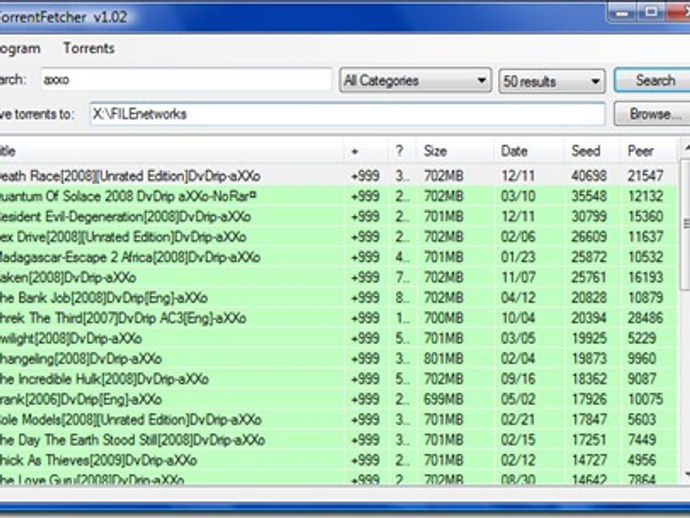Select Resident Evil-Degeneration[2008] row

(338, 216)
